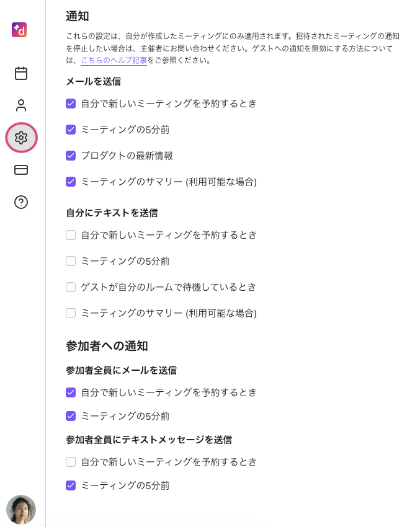This screenshot has height=527, width=420.
Task: Enable text for 自分で新しいミーティングを予約するとき
Action: pos(71,235)
